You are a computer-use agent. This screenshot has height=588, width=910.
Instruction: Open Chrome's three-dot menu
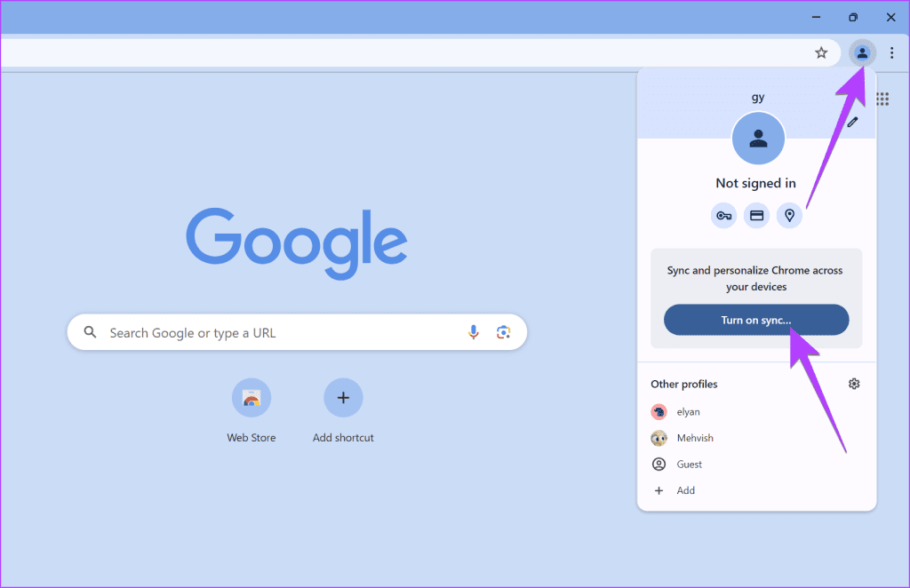(x=891, y=52)
